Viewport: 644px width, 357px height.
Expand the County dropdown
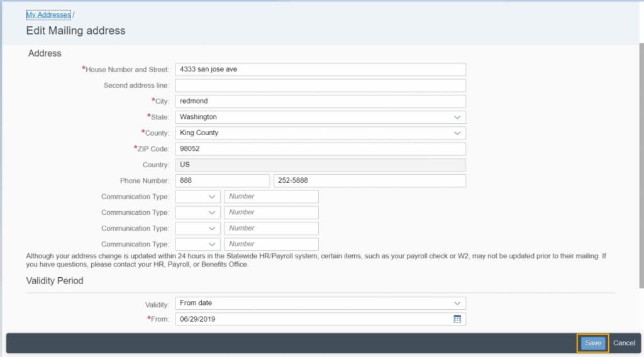457,133
